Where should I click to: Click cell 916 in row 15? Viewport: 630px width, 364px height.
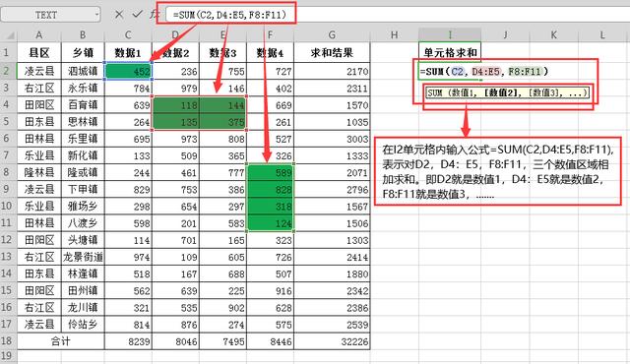click(271, 290)
